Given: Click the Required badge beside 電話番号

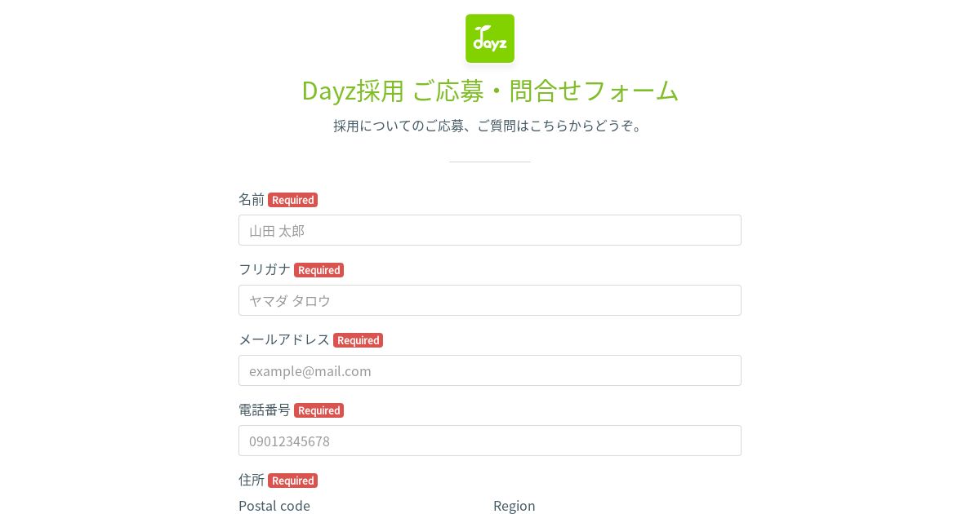Looking at the screenshot, I should [x=318, y=410].
